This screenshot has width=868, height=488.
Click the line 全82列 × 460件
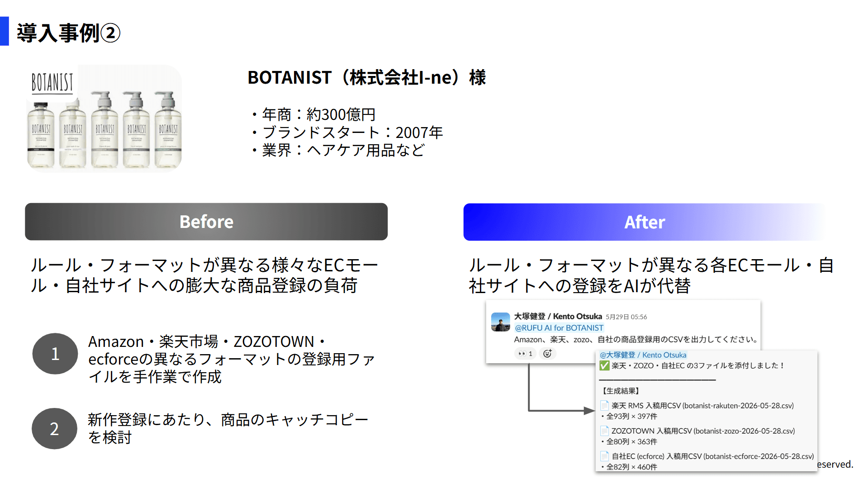[x=629, y=467]
